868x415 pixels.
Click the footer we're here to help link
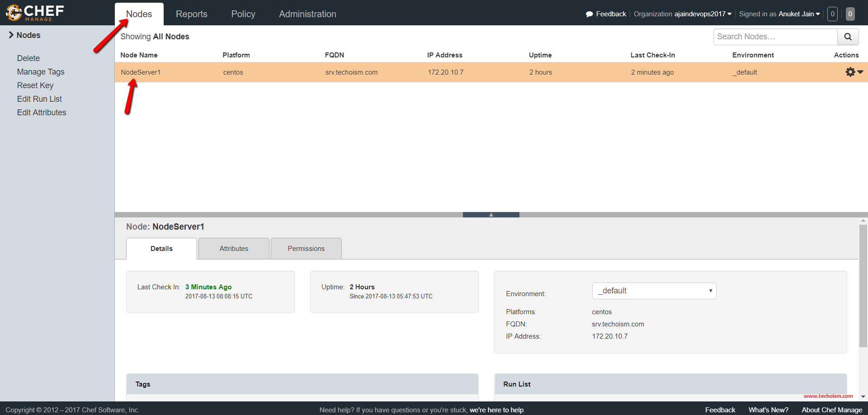pyautogui.click(x=497, y=410)
